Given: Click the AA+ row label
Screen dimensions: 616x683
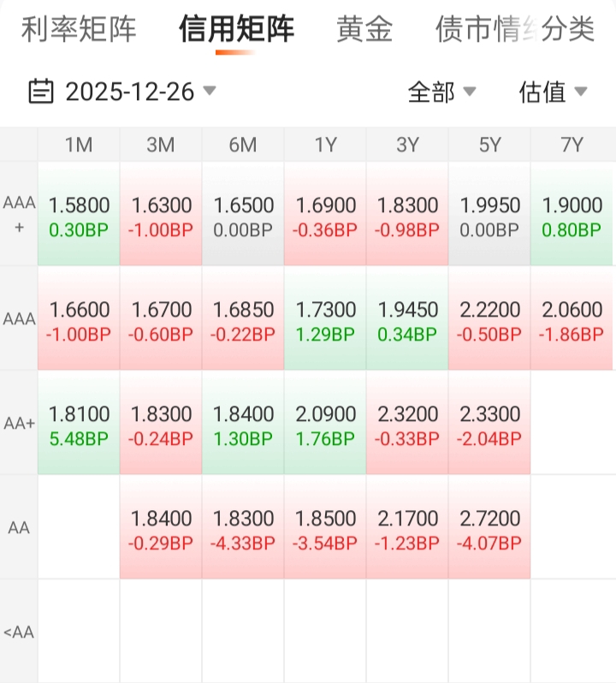Looking at the screenshot, I should [x=19, y=422].
